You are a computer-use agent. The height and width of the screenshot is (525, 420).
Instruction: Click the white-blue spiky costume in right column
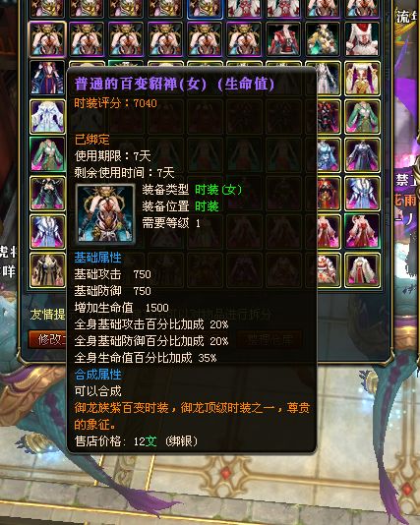coord(362,194)
